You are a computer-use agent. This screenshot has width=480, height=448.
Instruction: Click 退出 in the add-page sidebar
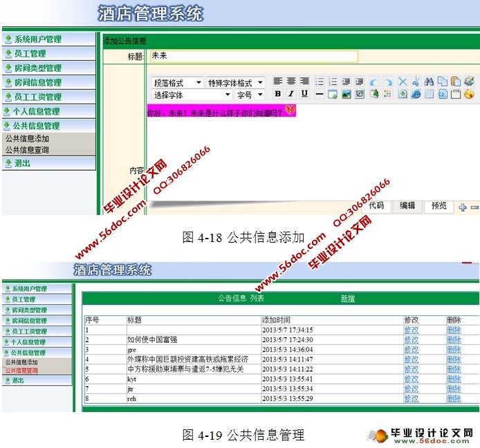click(48, 163)
